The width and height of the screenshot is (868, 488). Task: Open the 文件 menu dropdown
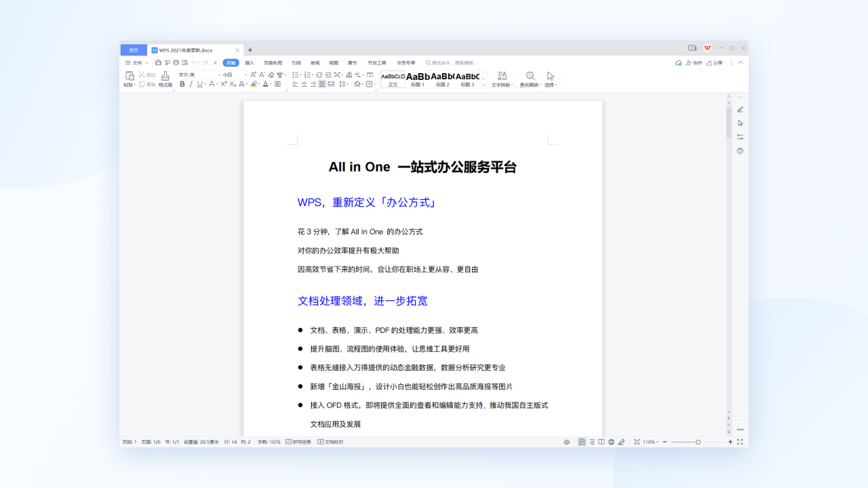[x=137, y=62]
